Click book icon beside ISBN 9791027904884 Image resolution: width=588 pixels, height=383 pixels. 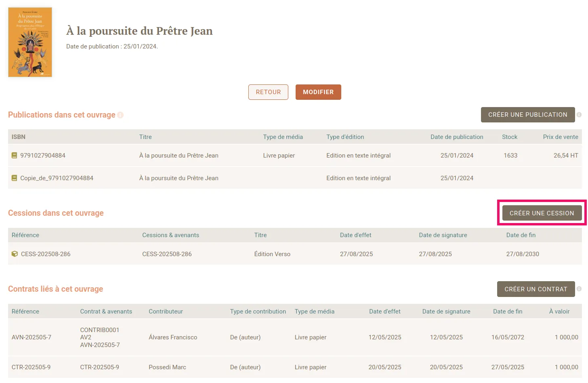(15, 156)
